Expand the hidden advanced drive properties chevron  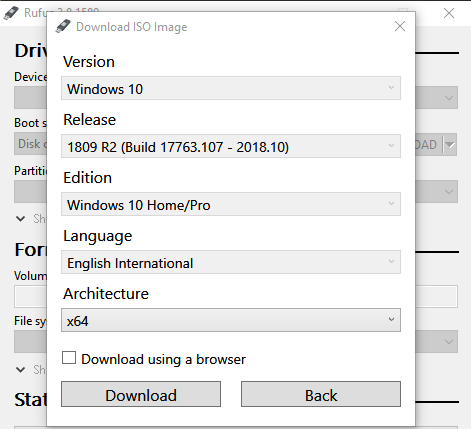21,219
